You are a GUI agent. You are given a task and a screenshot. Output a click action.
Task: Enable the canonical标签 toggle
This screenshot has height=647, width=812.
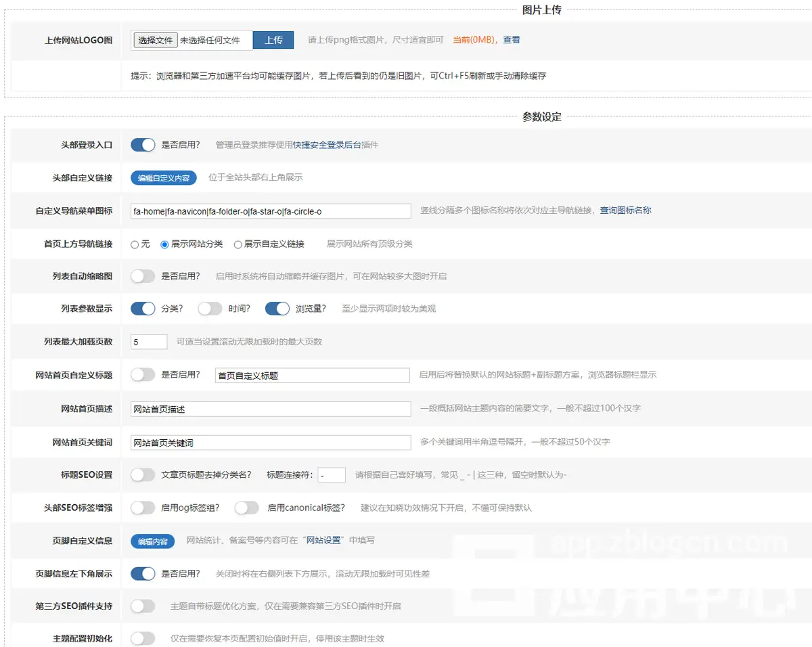click(247, 507)
